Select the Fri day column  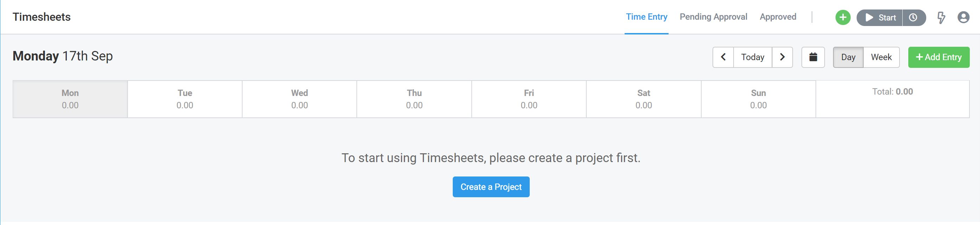tap(529, 99)
